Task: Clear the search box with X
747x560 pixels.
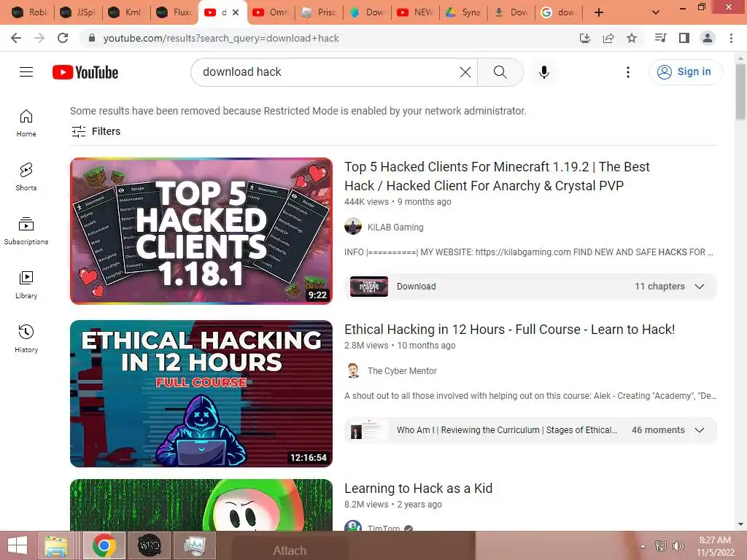Action: pyautogui.click(x=465, y=72)
